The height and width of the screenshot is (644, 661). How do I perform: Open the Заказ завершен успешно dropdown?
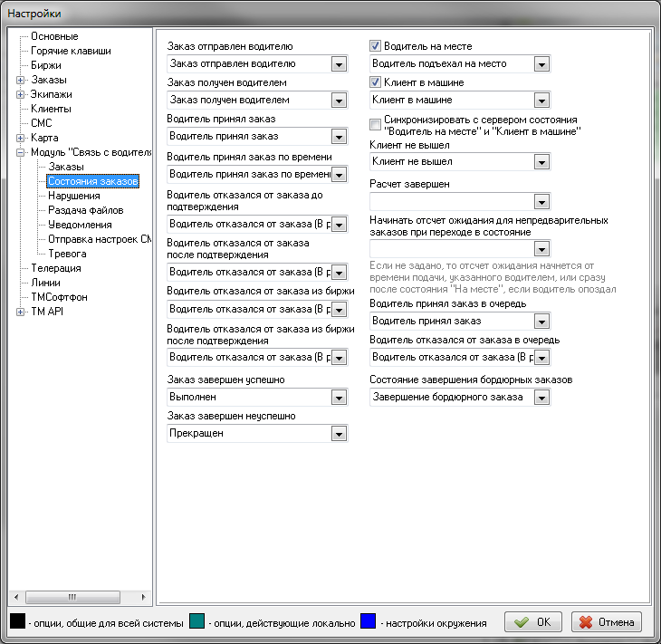(x=339, y=397)
